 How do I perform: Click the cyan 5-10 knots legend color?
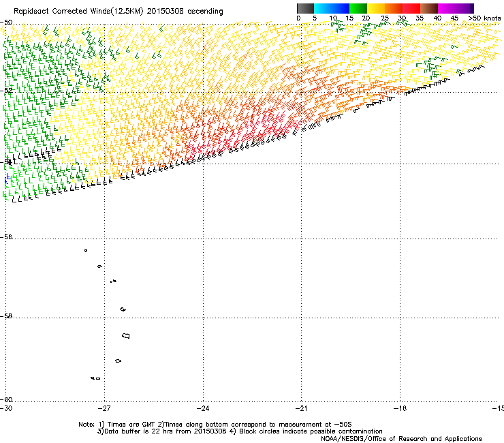323,8
